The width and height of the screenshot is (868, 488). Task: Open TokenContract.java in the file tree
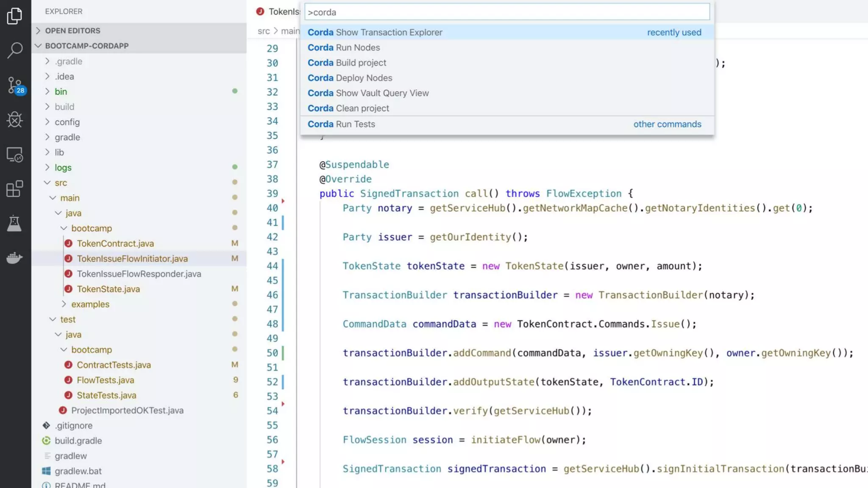[x=115, y=244]
